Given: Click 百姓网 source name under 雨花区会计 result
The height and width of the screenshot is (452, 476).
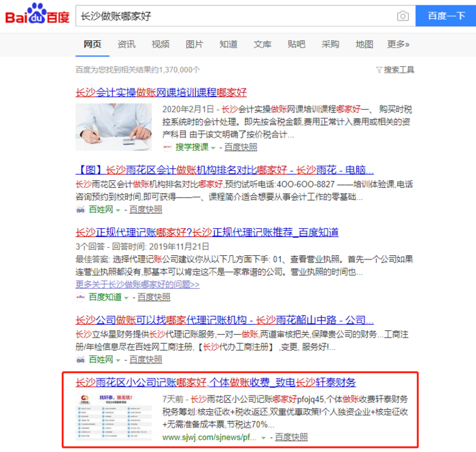Looking at the screenshot, I should click(101, 210).
